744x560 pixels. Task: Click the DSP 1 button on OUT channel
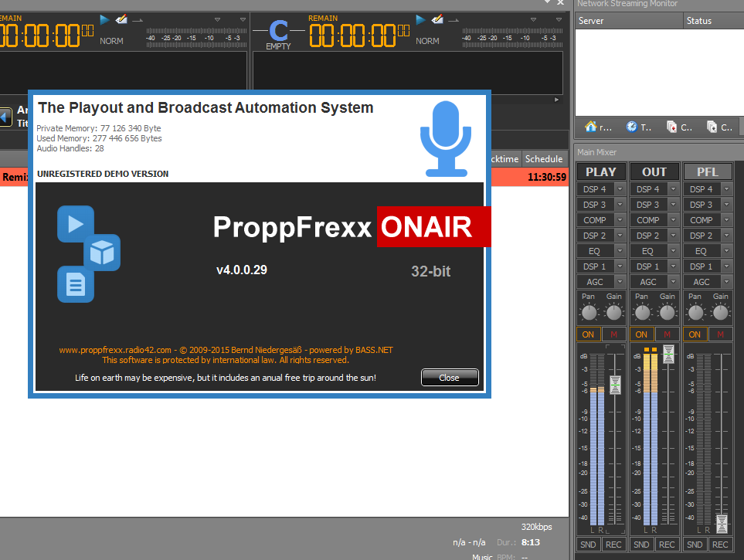648,266
